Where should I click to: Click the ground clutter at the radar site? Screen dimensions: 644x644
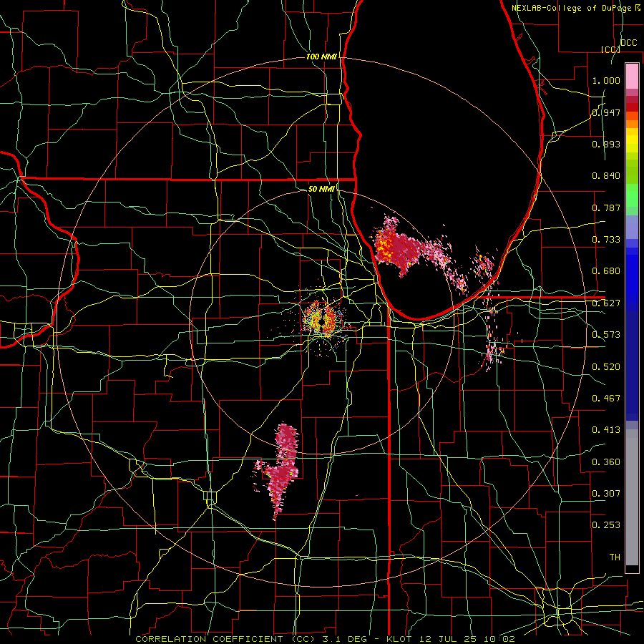[323, 320]
